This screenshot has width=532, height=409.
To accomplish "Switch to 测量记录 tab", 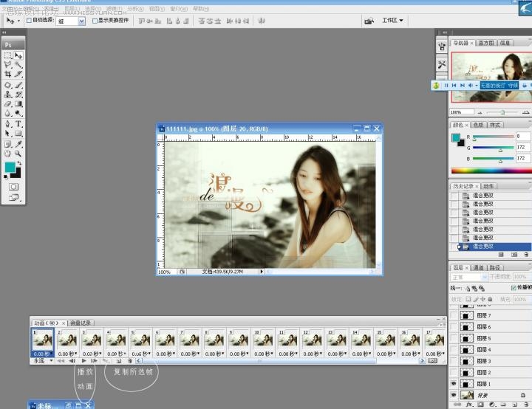I will (81, 323).
